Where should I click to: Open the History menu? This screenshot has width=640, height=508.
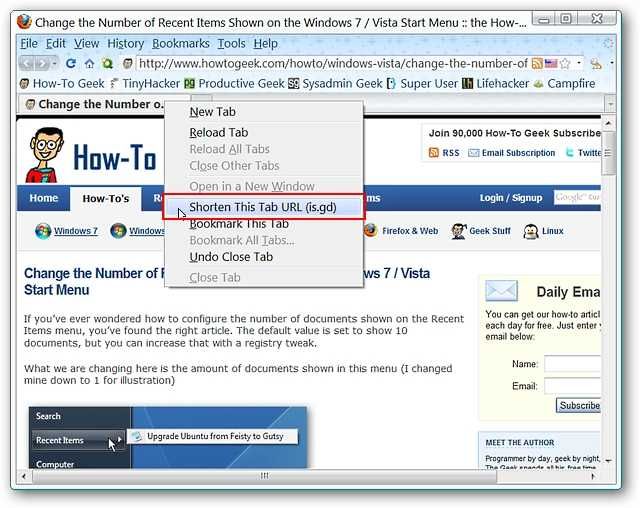point(126,43)
